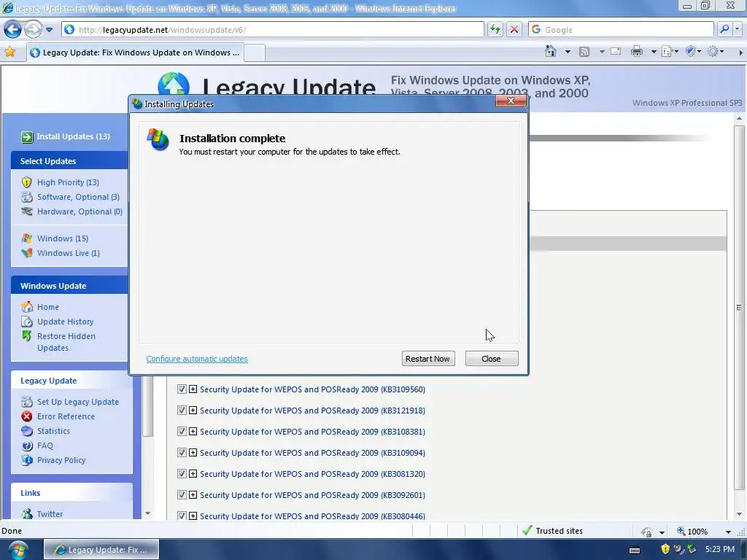
Task: Click the security shield tray icon
Action: tap(665, 550)
